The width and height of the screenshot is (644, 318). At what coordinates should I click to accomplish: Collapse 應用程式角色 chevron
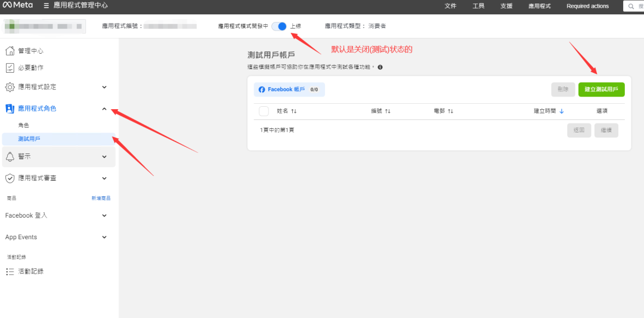pos(104,109)
